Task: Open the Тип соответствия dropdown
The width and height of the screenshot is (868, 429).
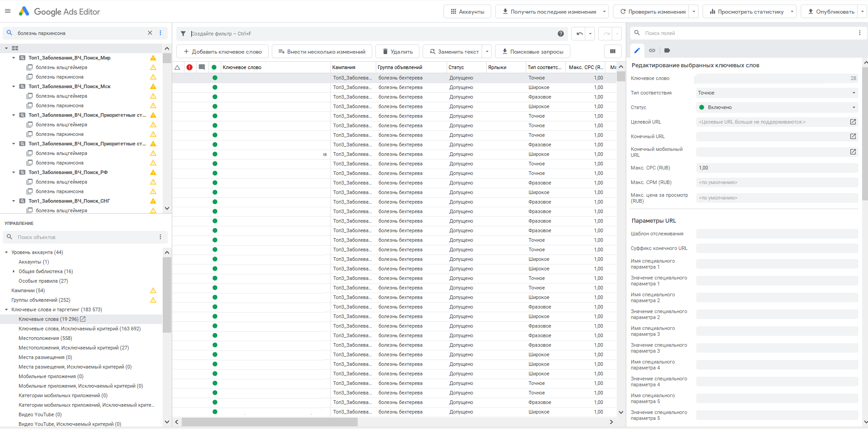Action: 777,93
